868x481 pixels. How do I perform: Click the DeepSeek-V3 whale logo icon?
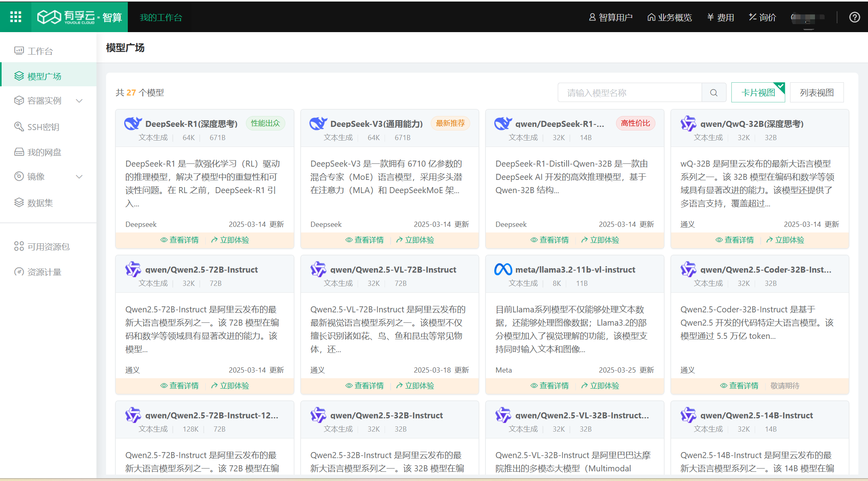point(318,124)
